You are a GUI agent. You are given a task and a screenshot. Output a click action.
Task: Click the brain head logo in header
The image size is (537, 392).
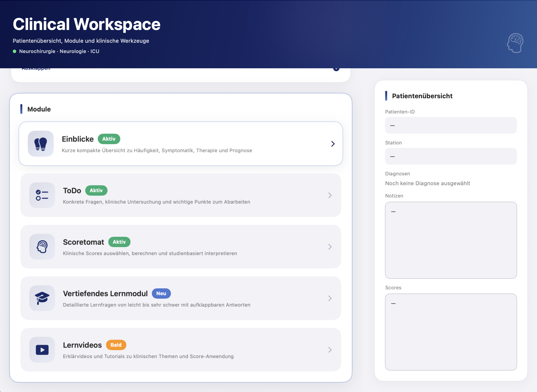515,43
